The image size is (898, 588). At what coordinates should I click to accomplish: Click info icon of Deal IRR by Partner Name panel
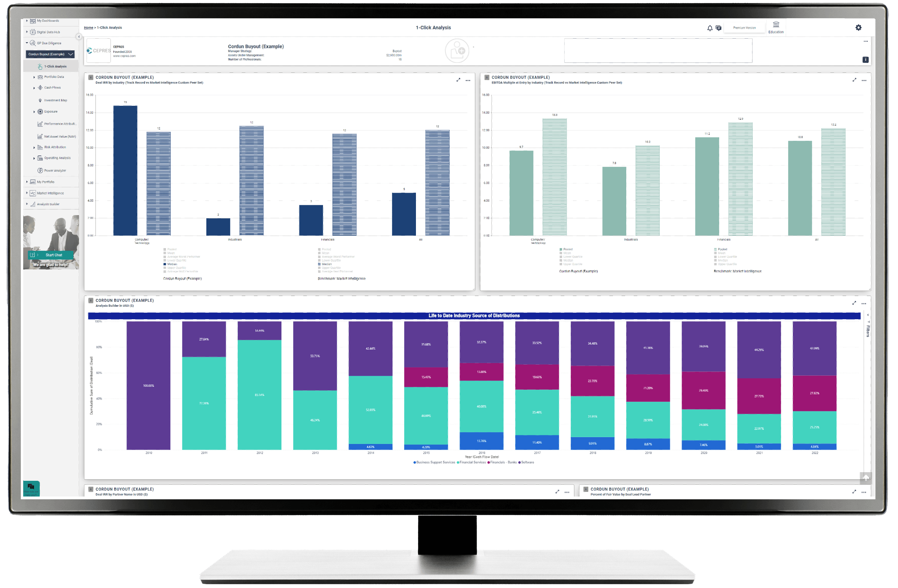91,489
